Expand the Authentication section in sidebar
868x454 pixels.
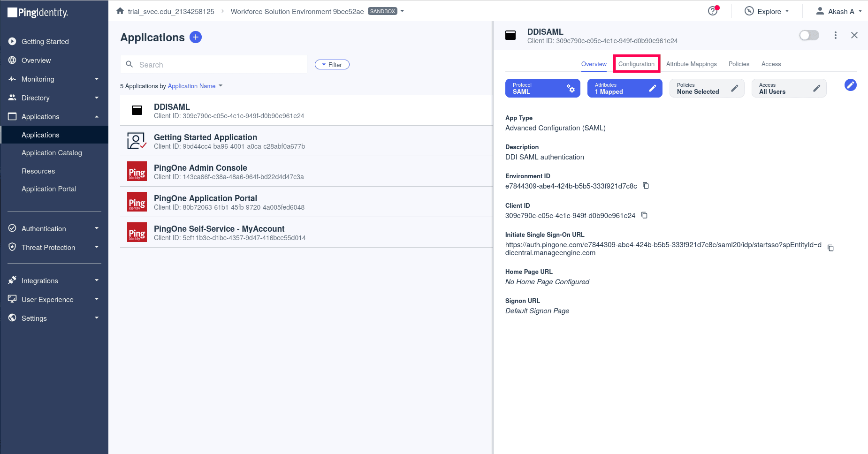click(53, 228)
